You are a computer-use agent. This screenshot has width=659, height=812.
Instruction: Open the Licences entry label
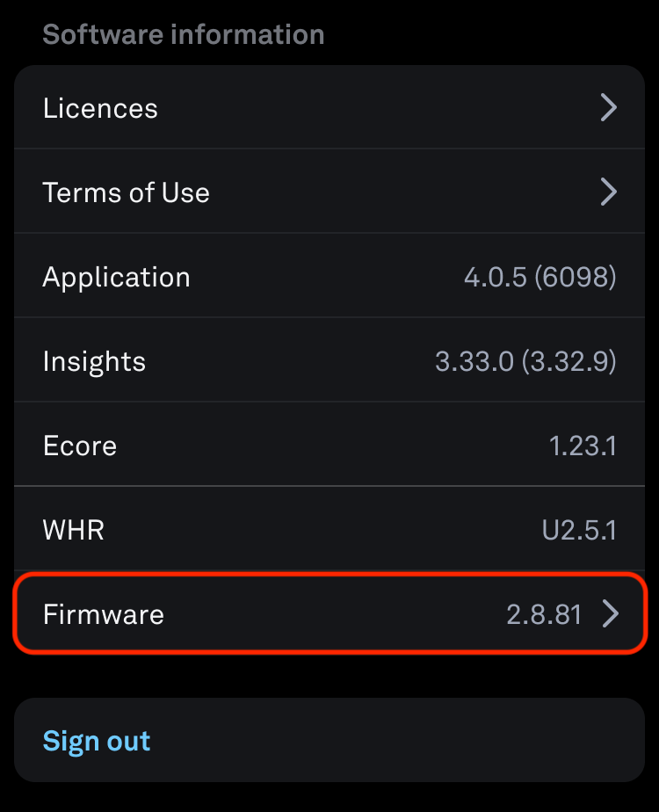click(100, 108)
